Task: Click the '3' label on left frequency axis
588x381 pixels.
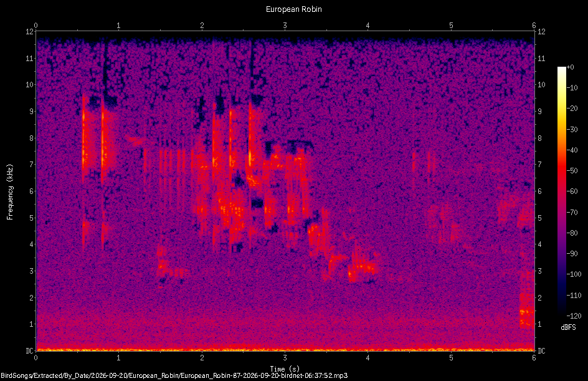Action: point(32,271)
